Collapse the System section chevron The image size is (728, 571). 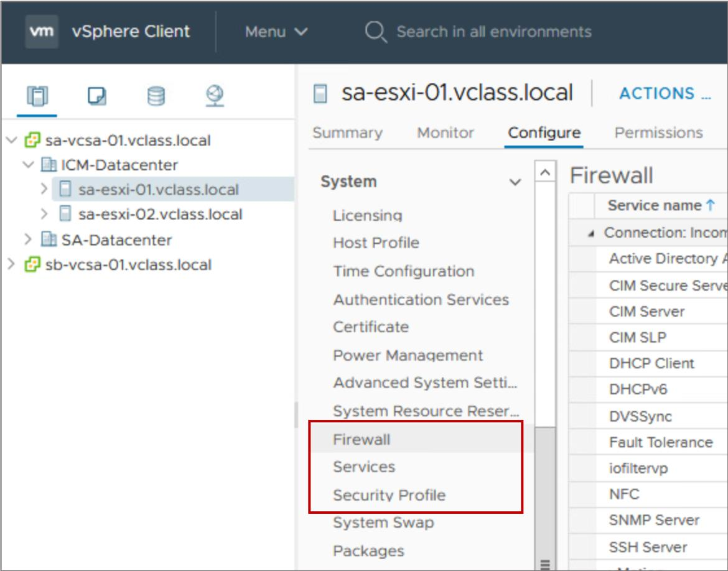click(x=515, y=182)
